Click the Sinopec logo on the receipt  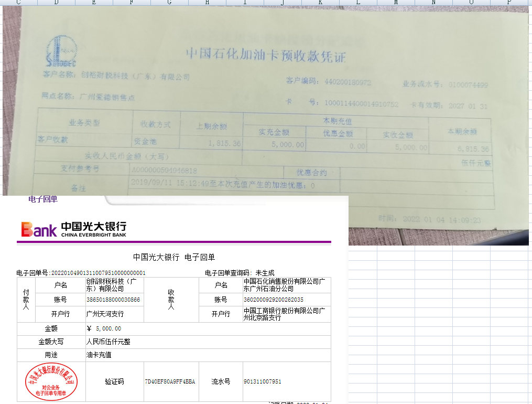coord(62,51)
